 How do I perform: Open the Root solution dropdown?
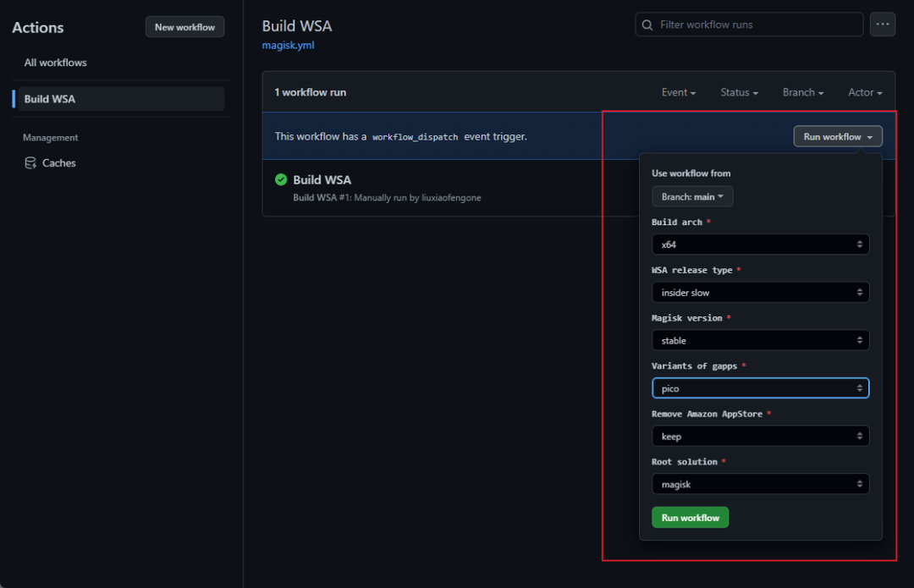(760, 484)
